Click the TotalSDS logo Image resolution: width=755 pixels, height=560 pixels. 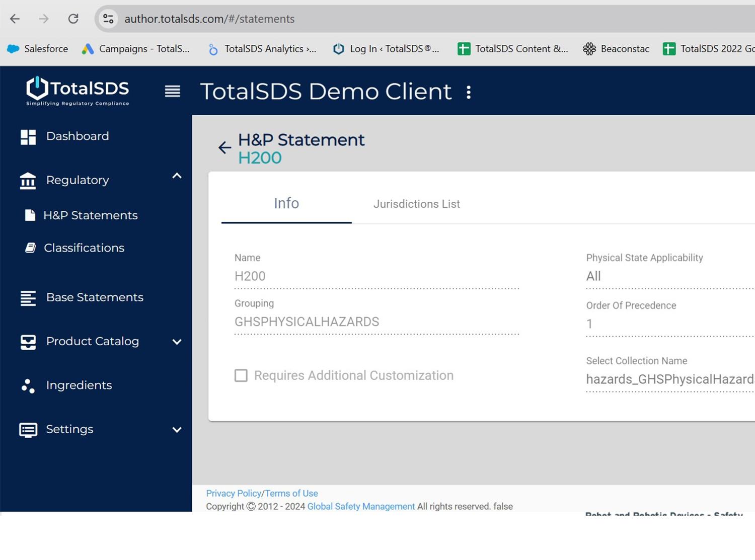[78, 91]
